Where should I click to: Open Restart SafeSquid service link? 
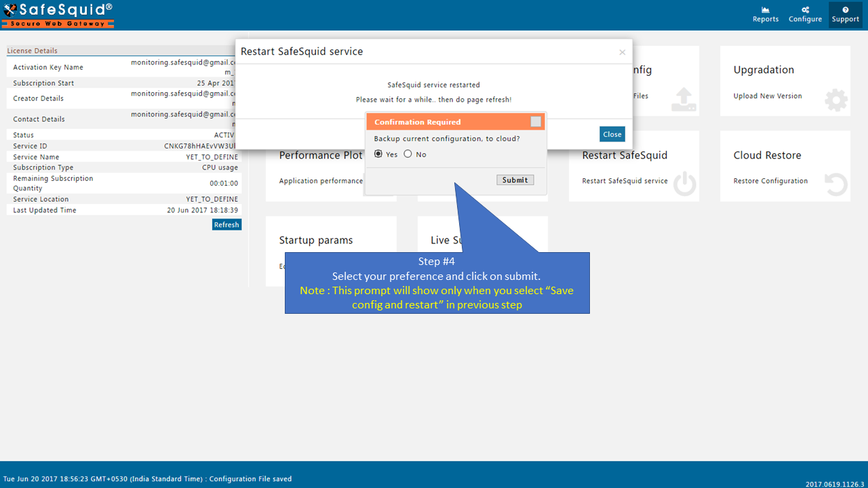(625, 181)
